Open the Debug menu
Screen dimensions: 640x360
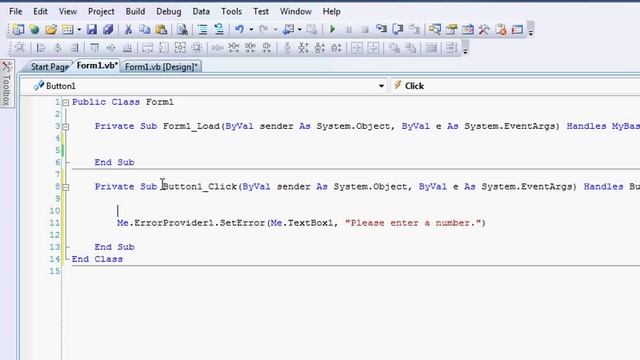169,11
